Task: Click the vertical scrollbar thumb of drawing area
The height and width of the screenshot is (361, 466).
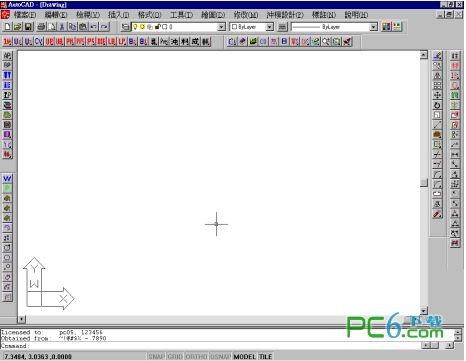Action: click(x=424, y=183)
